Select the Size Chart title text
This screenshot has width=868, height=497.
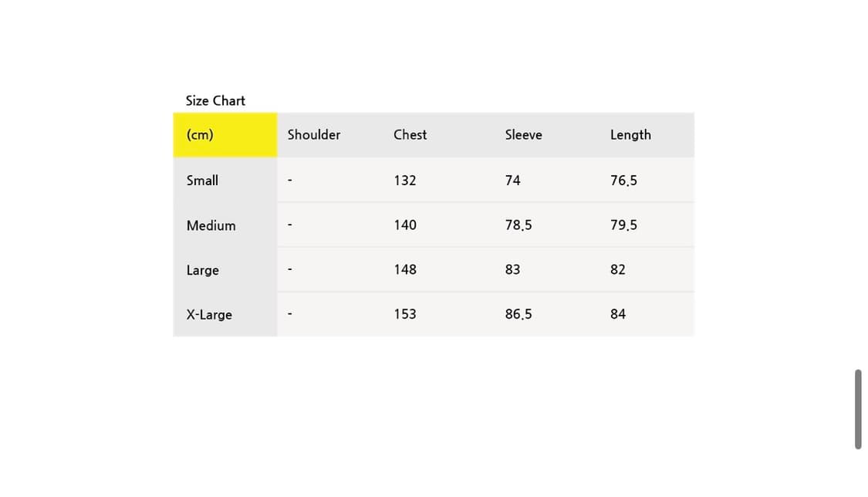coord(215,100)
